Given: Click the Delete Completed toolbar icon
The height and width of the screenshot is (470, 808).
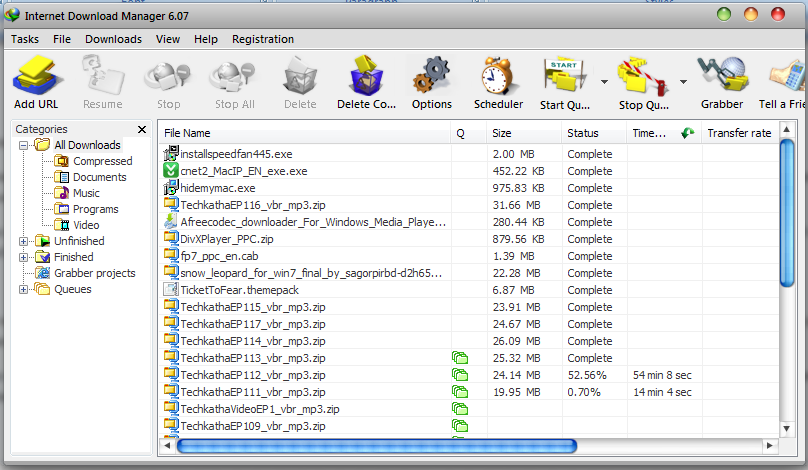Looking at the screenshot, I should [x=366, y=77].
